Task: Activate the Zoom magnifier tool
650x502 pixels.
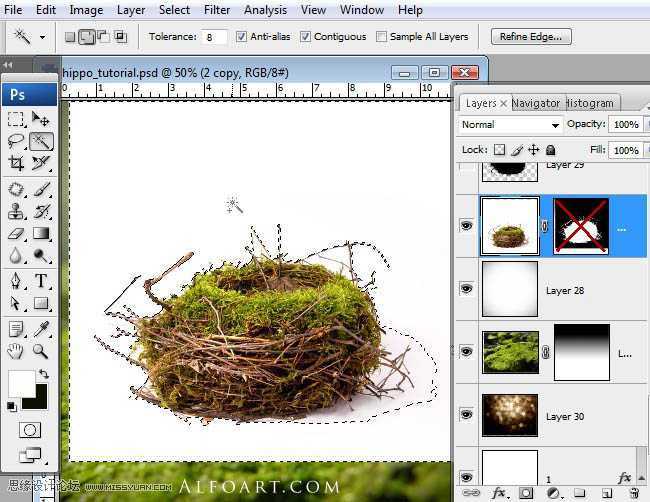Action: [x=41, y=351]
